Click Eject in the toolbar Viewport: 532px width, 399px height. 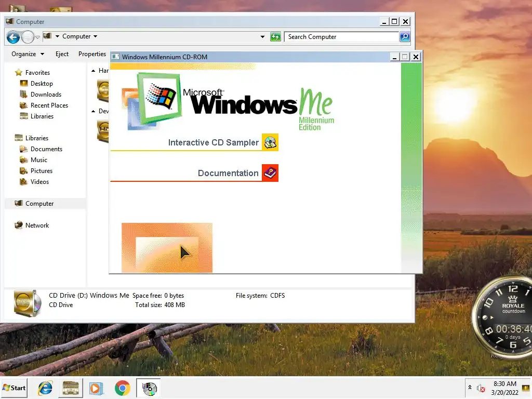click(62, 54)
